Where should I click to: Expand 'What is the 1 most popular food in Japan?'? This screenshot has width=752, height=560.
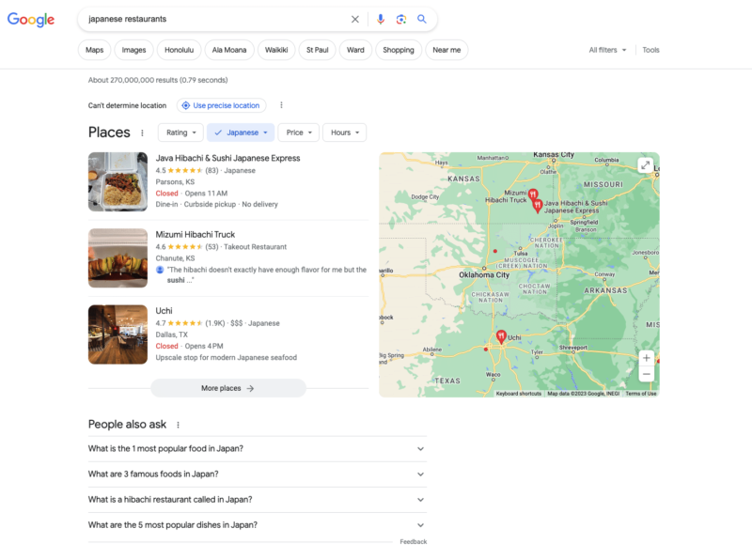(x=258, y=449)
